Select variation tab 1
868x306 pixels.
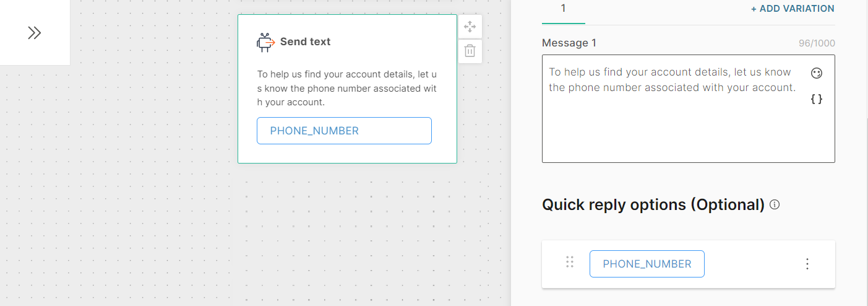tap(563, 9)
